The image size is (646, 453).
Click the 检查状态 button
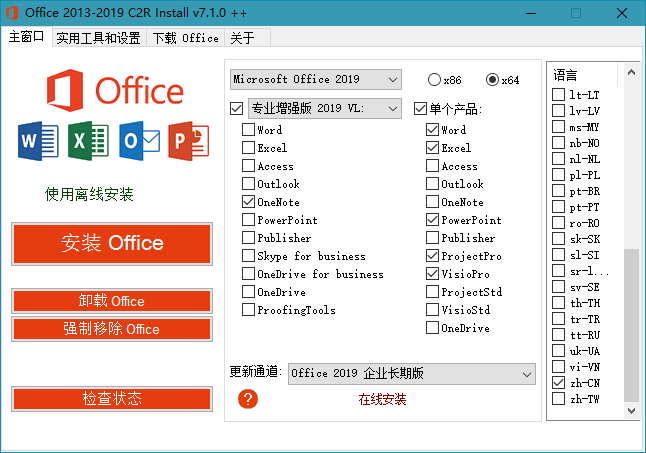click(112, 398)
